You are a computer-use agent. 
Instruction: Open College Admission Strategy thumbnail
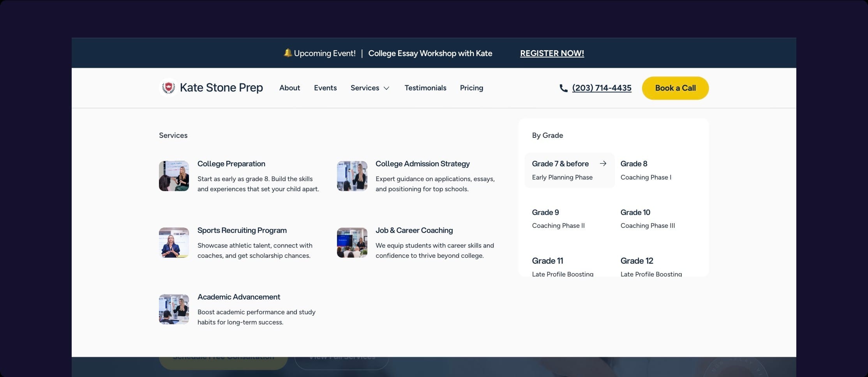coord(352,176)
